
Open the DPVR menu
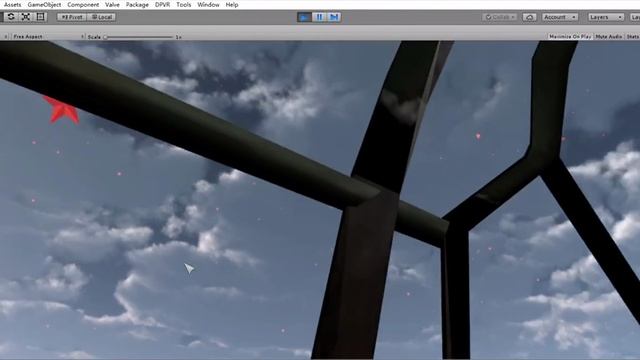click(x=162, y=5)
